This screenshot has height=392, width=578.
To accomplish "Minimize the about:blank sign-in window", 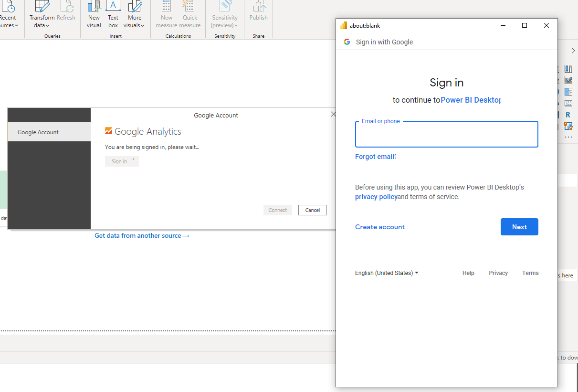I will pyautogui.click(x=503, y=25).
